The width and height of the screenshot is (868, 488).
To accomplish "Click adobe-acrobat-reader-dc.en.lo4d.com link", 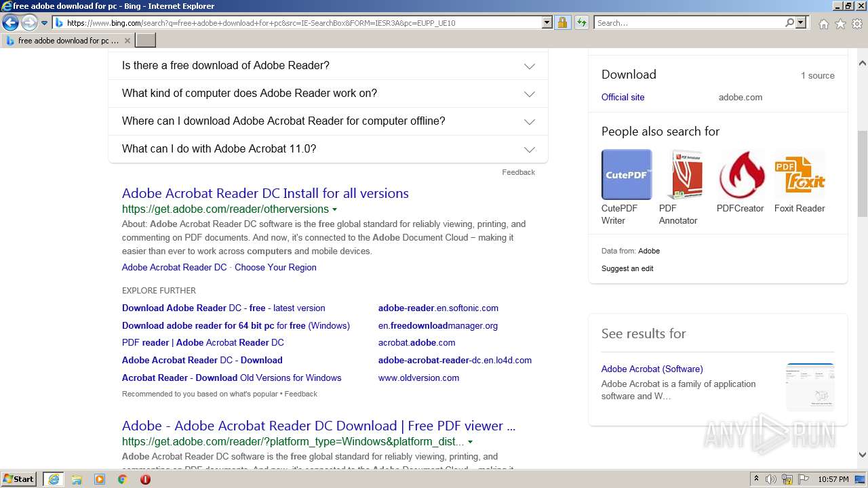I will (455, 360).
